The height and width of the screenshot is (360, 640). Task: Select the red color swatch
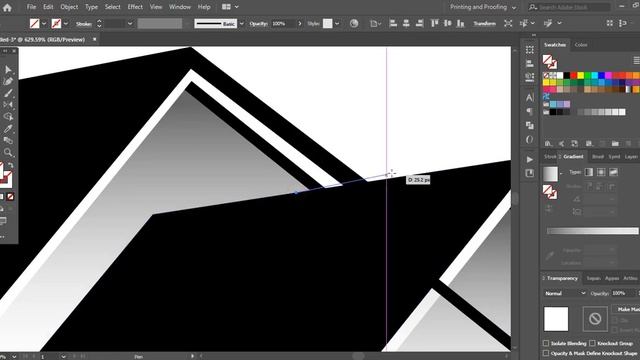click(573, 76)
